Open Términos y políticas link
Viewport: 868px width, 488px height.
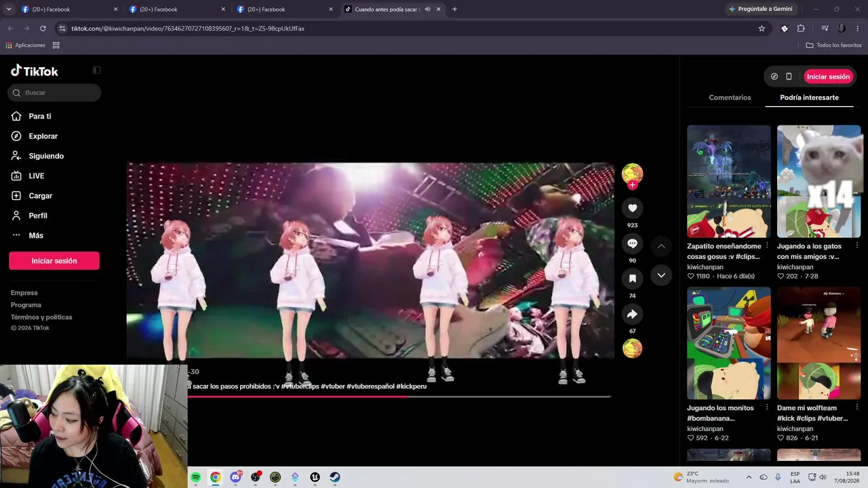coord(41,317)
